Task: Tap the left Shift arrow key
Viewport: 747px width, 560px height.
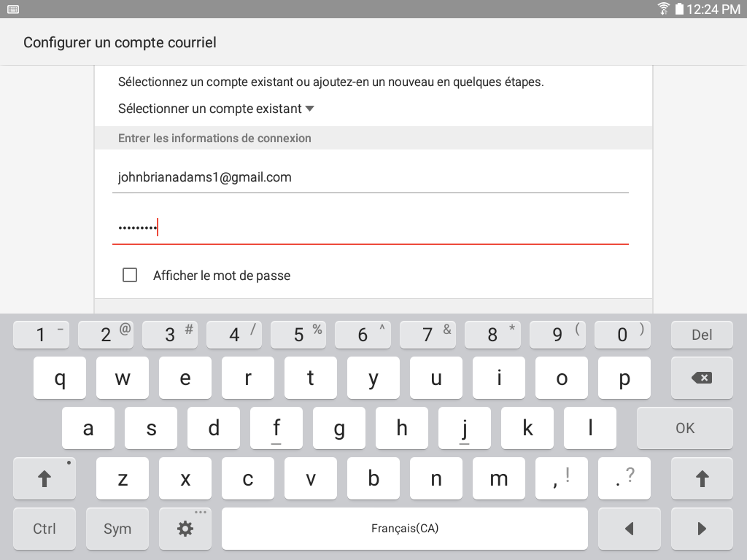Action: pyautogui.click(x=44, y=478)
